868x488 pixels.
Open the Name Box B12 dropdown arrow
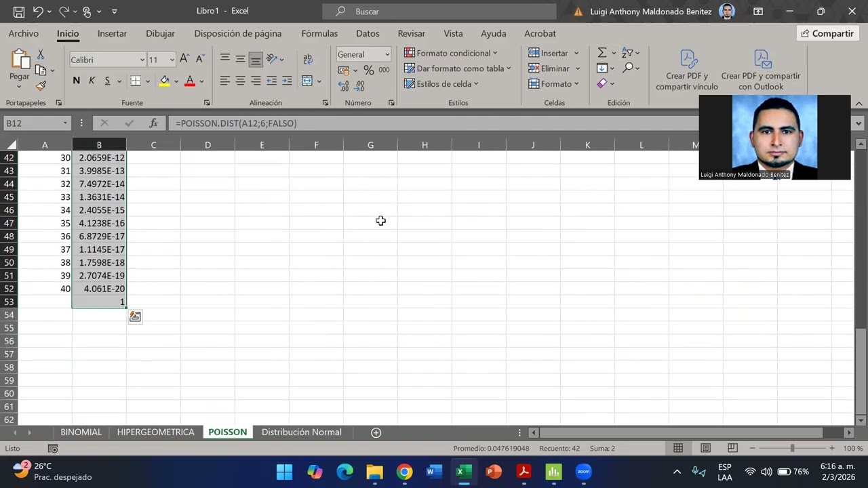pyautogui.click(x=65, y=123)
